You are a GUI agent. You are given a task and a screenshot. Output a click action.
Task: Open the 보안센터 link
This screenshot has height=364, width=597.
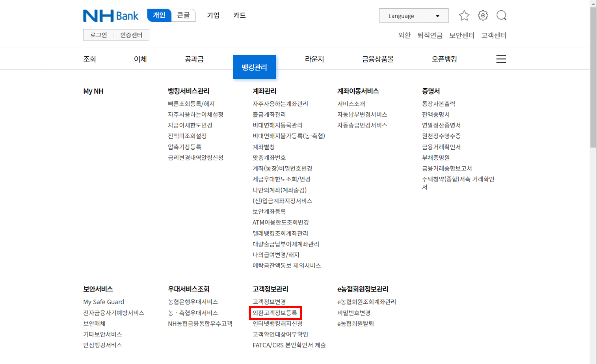(462, 35)
